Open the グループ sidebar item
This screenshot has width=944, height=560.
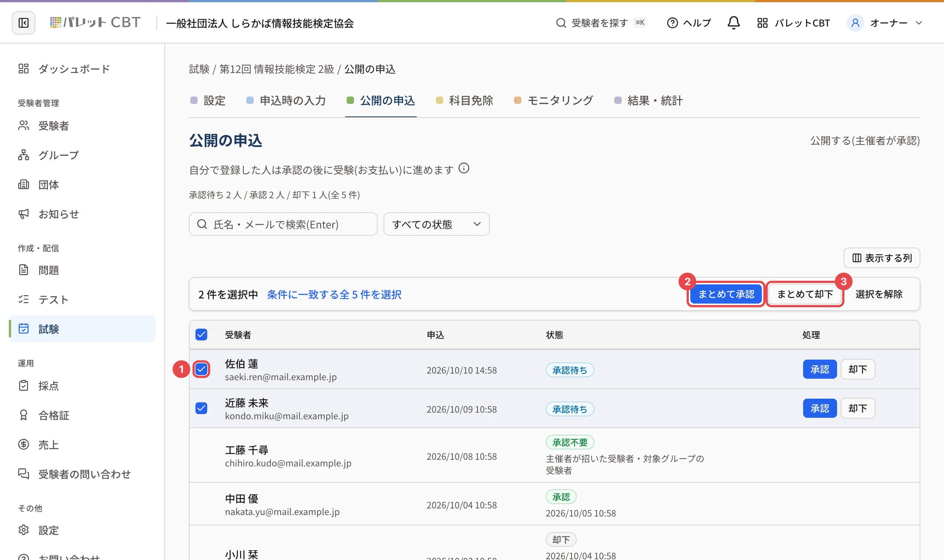click(x=82, y=155)
